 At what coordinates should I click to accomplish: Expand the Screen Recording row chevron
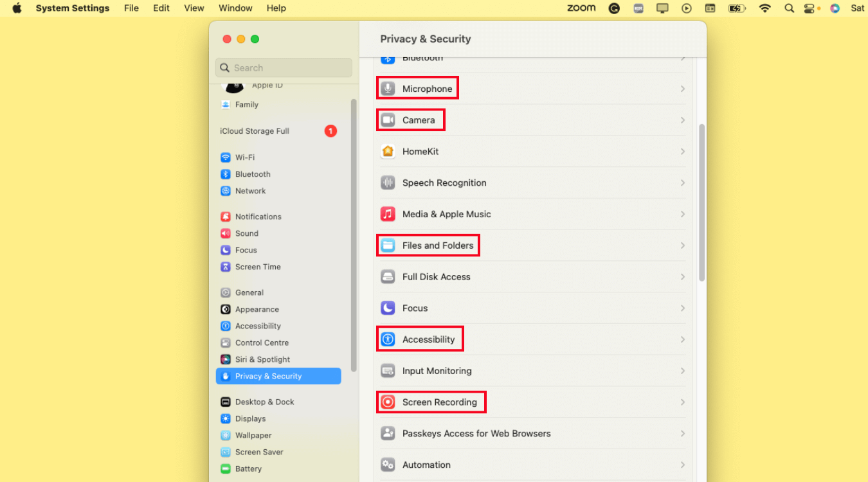click(x=683, y=402)
